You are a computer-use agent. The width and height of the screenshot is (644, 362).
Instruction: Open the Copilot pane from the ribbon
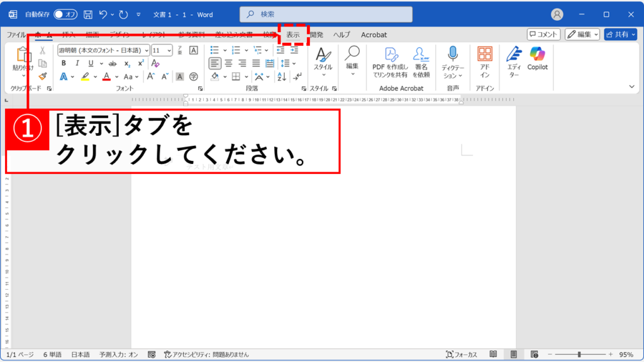point(537,58)
